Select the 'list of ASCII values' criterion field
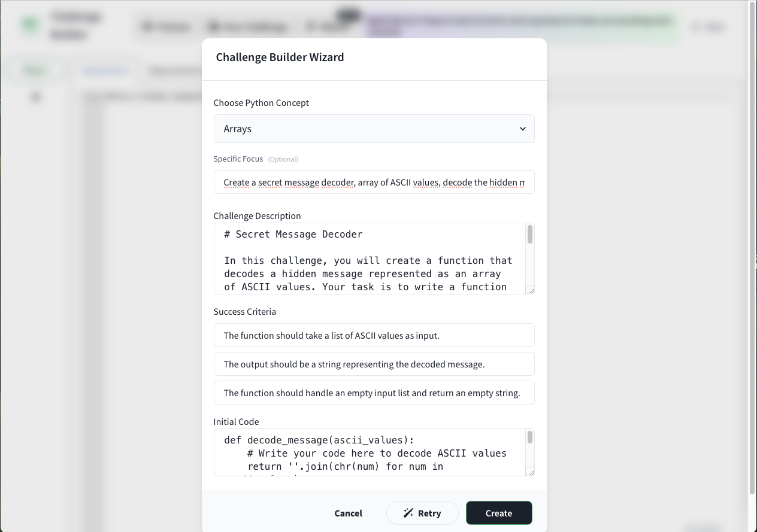The height and width of the screenshot is (532, 757). pyautogui.click(x=374, y=336)
